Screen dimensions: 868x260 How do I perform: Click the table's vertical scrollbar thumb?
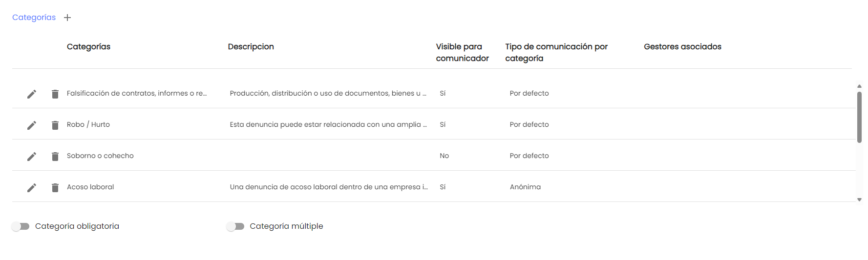point(859,117)
